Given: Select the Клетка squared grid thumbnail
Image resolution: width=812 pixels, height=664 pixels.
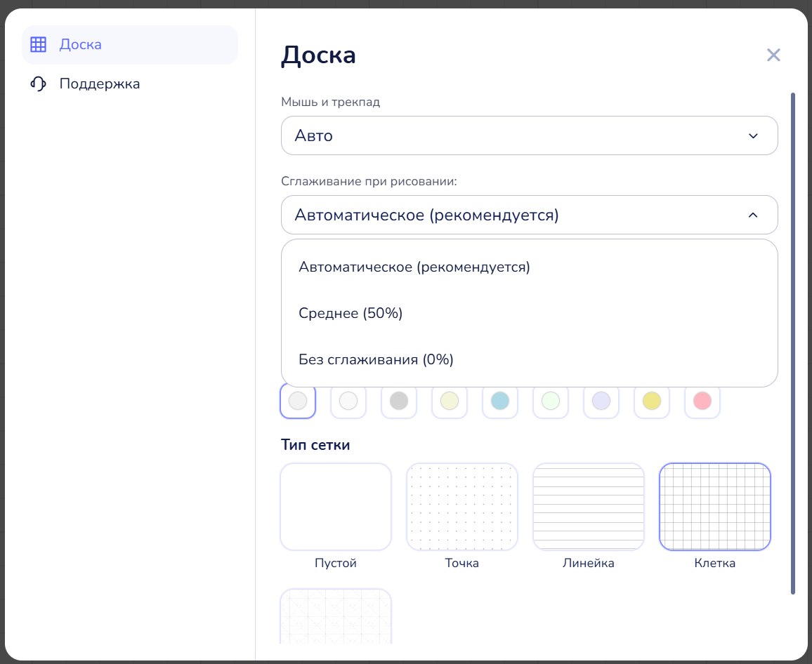Looking at the screenshot, I should [x=714, y=507].
